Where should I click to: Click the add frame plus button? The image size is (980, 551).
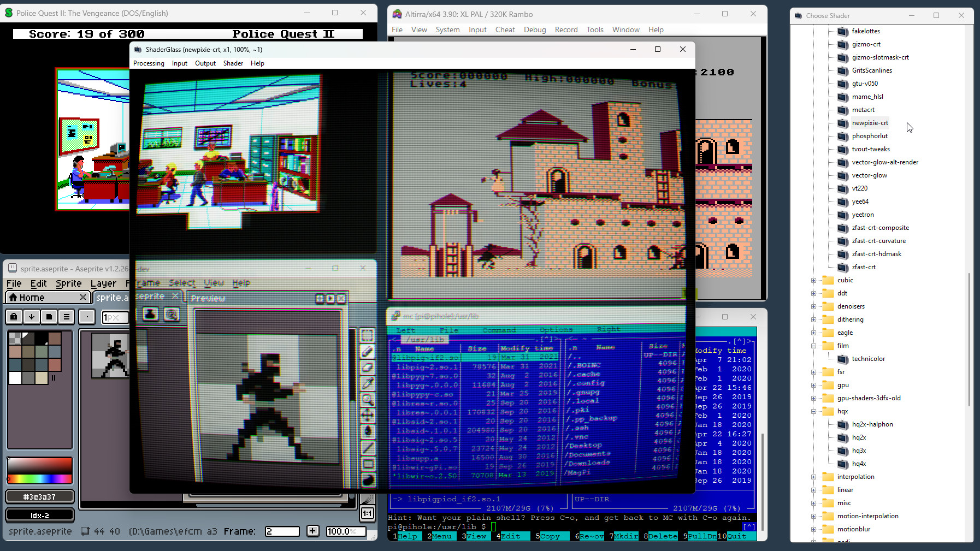312,531
